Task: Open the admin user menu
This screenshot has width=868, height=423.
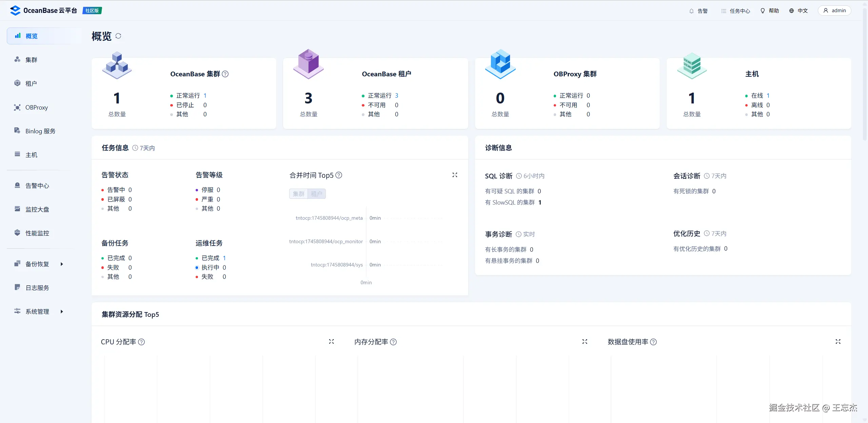Action: (834, 11)
